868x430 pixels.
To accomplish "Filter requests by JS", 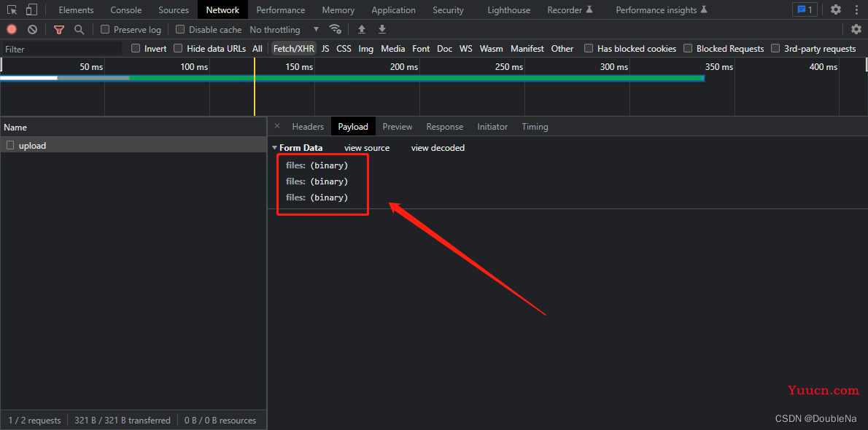I will [x=325, y=49].
